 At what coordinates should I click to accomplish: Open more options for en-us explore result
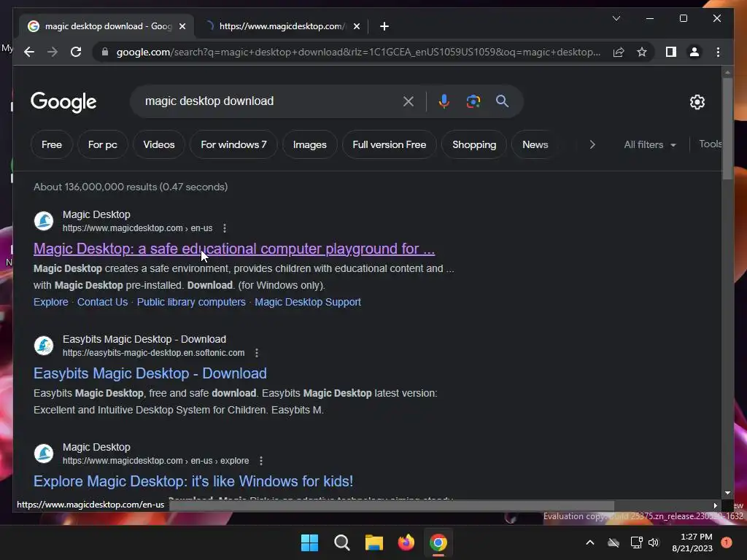tap(260, 461)
